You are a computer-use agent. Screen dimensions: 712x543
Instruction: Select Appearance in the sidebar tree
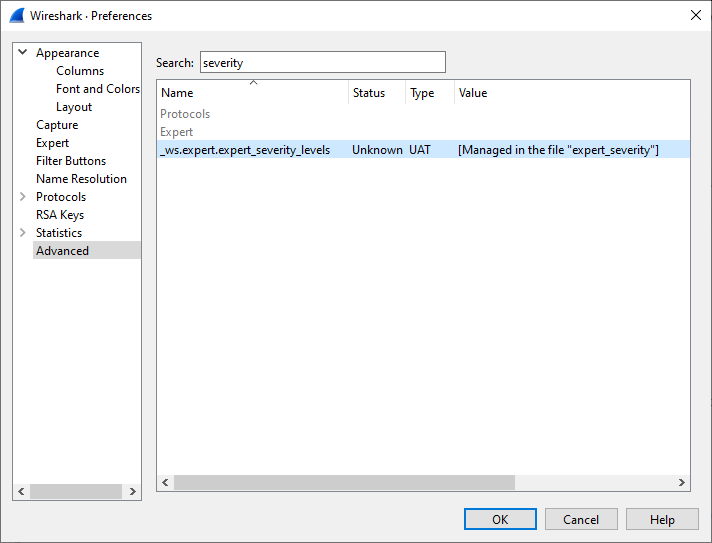click(68, 53)
